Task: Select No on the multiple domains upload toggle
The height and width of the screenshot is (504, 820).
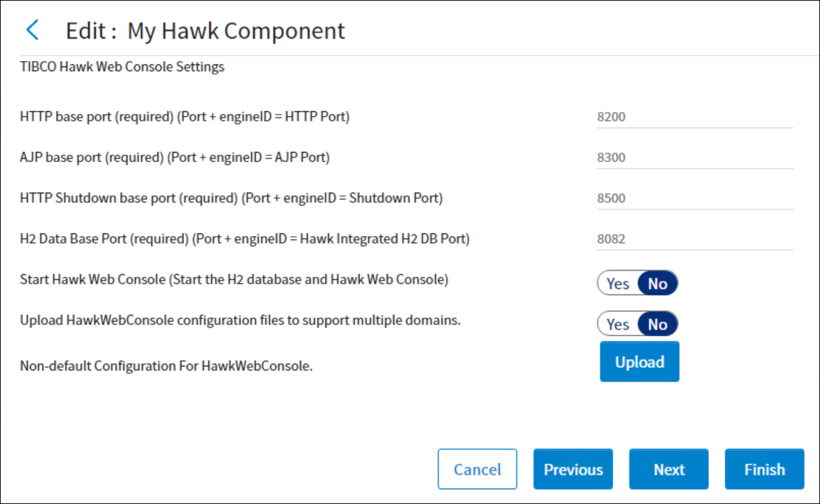Action: click(x=657, y=324)
